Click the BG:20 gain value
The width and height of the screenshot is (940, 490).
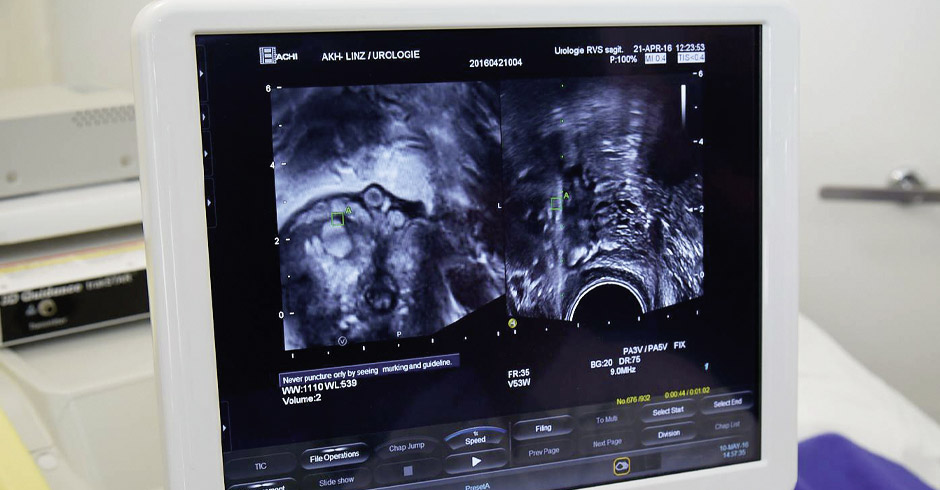[601, 363]
